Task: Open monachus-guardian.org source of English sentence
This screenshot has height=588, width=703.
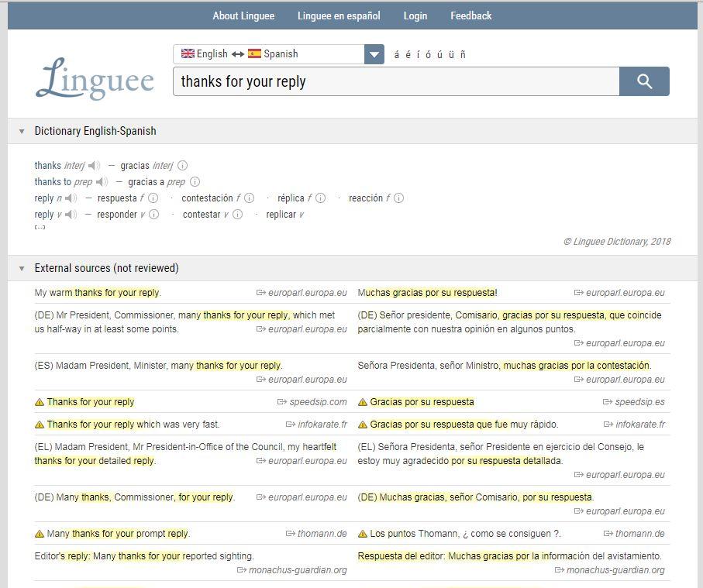Action: tap(298, 570)
